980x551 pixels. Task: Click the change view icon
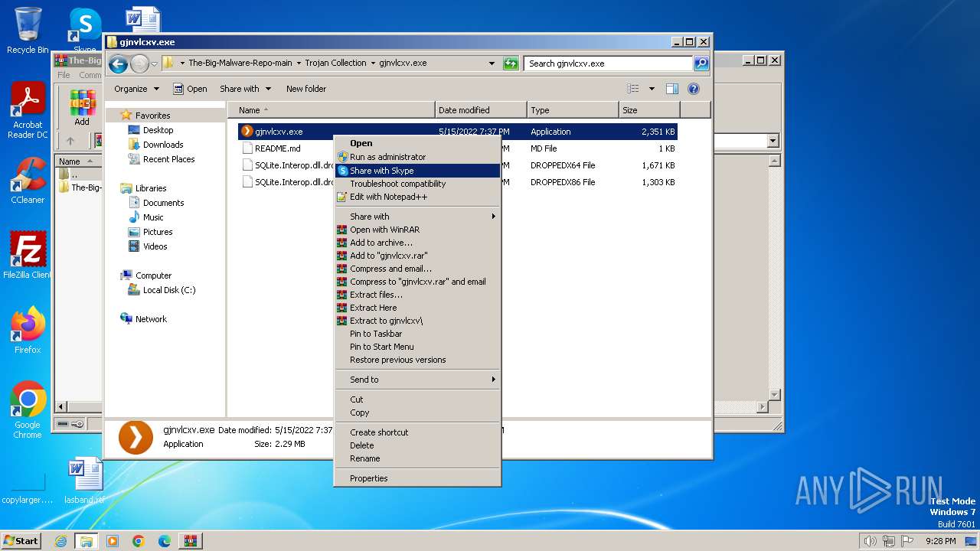tap(633, 89)
